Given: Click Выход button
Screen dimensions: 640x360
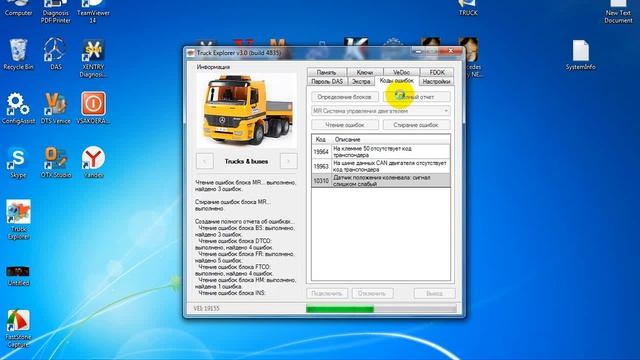Looking at the screenshot, I should pyautogui.click(x=434, y=293).
